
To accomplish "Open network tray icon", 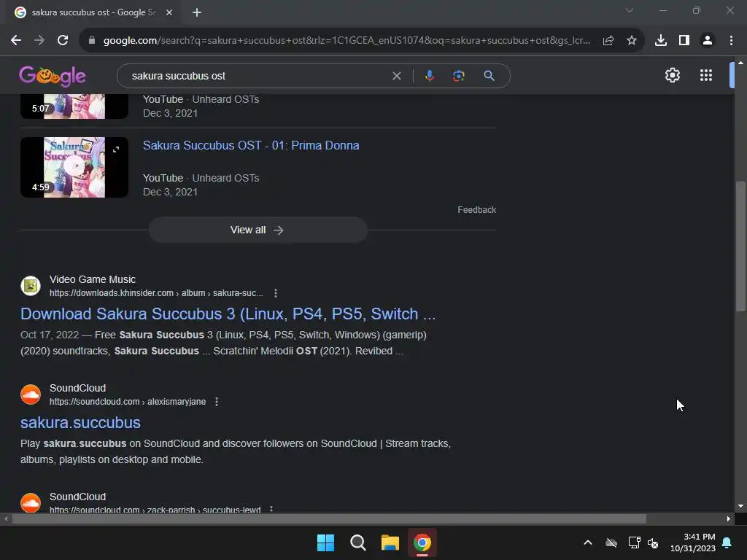I will [634, 542].
